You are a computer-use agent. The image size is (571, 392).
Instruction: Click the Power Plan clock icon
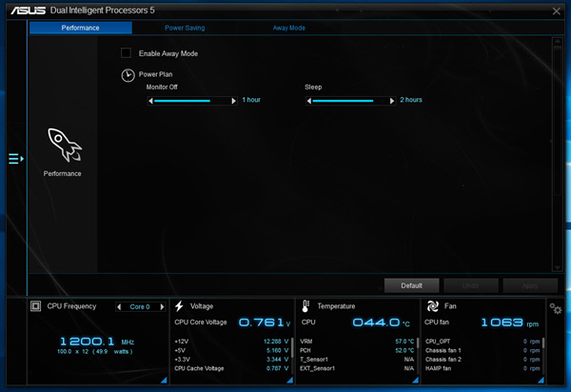[128, 75]
